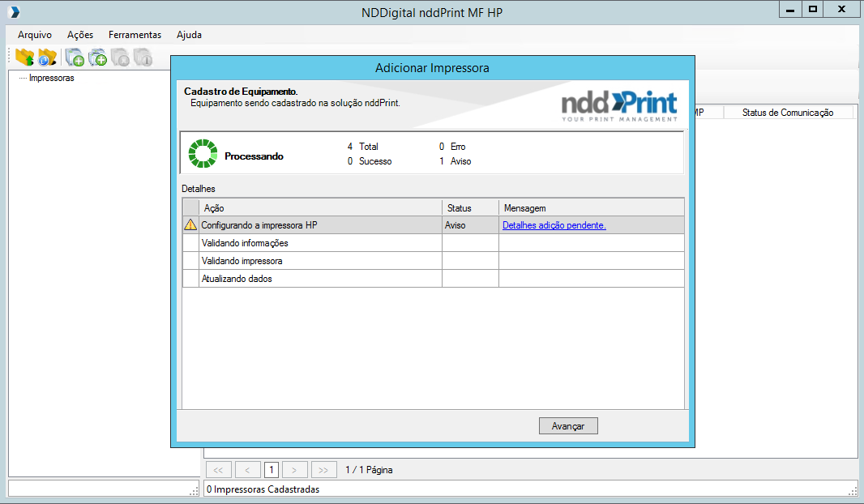Click the folder refresh toolbar icon
The width and height of the screenshot is (864, 504).
click(x=48, y=57)
